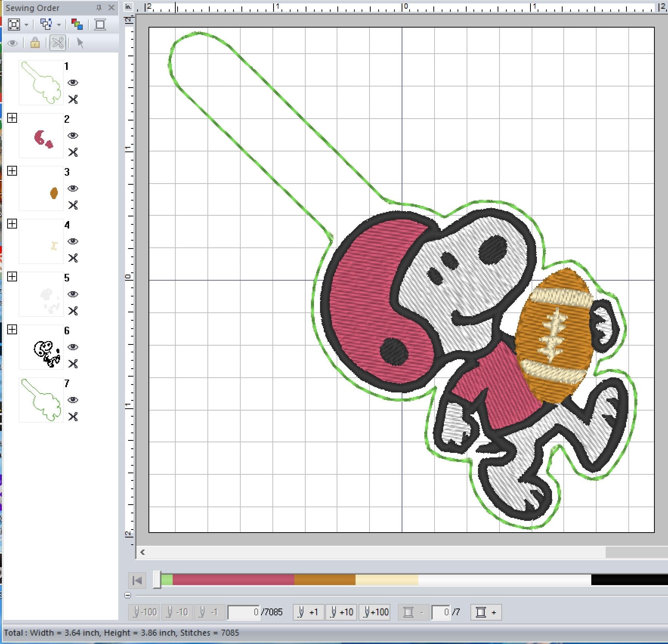Click the thread spool icon in panel toolbar
Viewport: 668px width, 644px height.
(100, 25)
